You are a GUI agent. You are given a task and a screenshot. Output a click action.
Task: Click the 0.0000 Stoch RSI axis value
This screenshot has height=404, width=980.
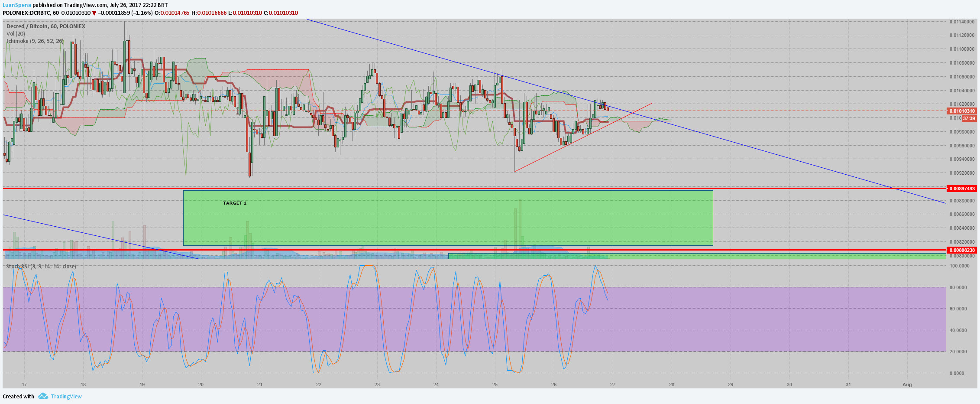(957, 373)
